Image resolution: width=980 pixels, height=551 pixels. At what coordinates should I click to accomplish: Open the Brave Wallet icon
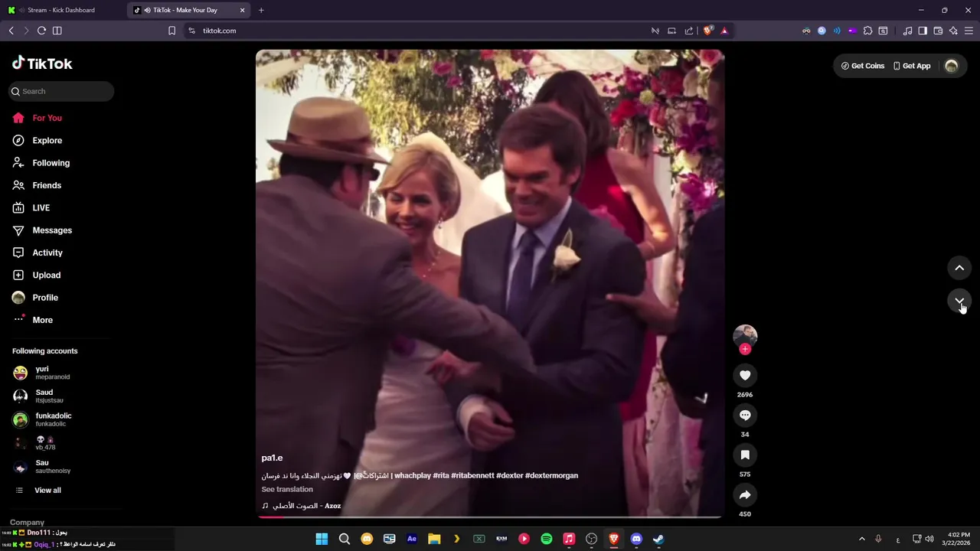click(x=938, y=31)
